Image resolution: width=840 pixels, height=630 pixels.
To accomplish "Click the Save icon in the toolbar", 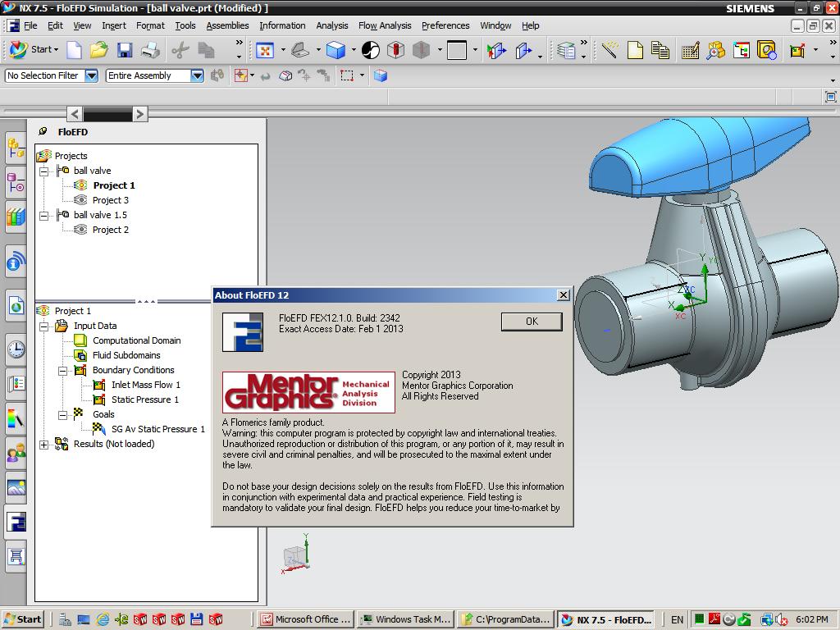I will [124, 51].
